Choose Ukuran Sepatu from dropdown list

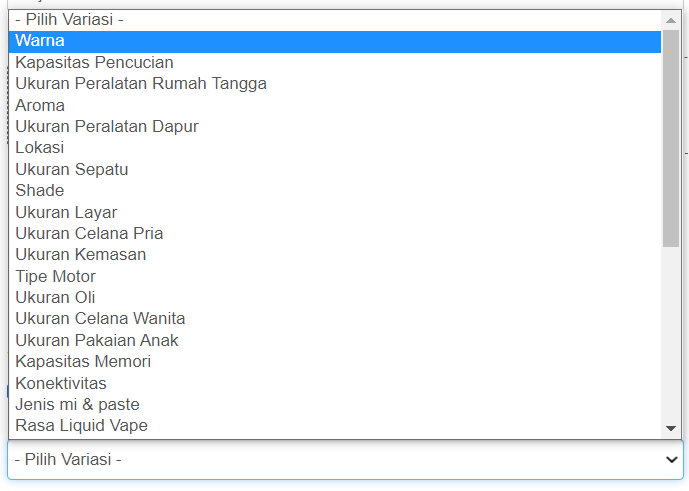71,169
